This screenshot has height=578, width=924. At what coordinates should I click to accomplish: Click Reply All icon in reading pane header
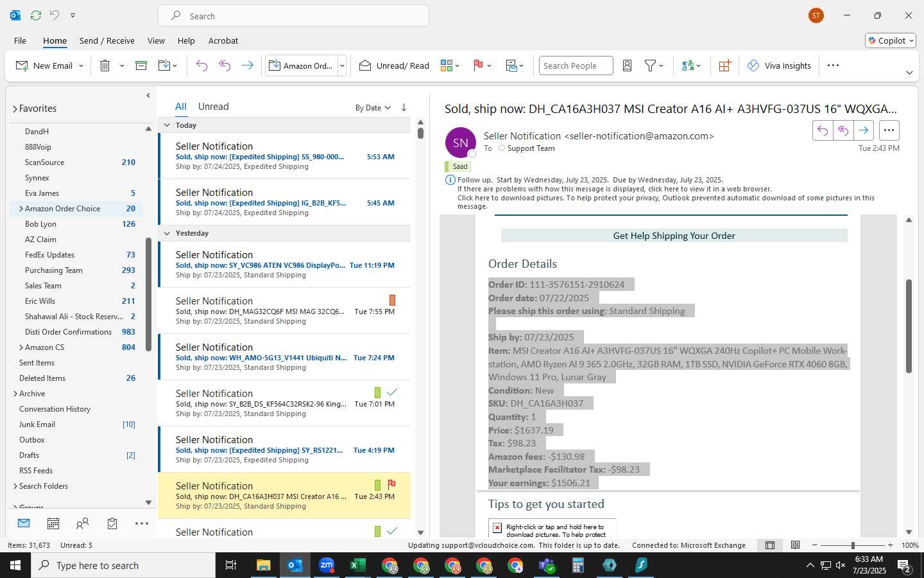(x=843, y=130)
